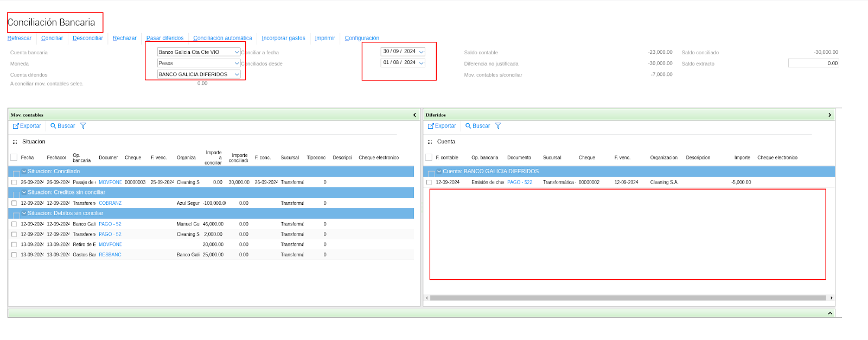This screenshot has width=868, height=340.
Task: Expand the Cuenta diferidos combo box
Action: tap(237, 74)
